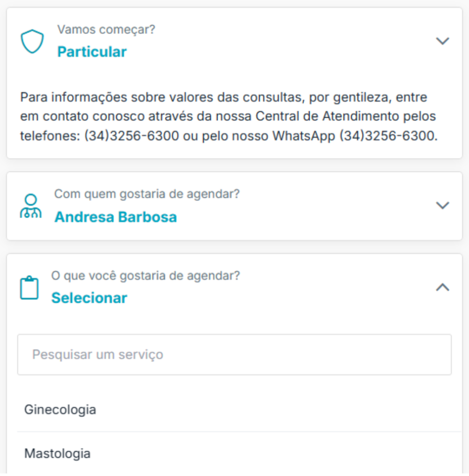Click the doctor icon beside Andresa Barbosa

(31, 207)
